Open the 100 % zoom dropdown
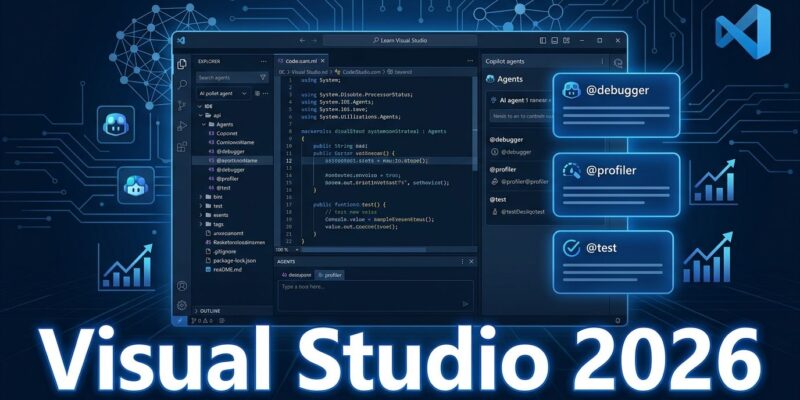 pos(288,249)
